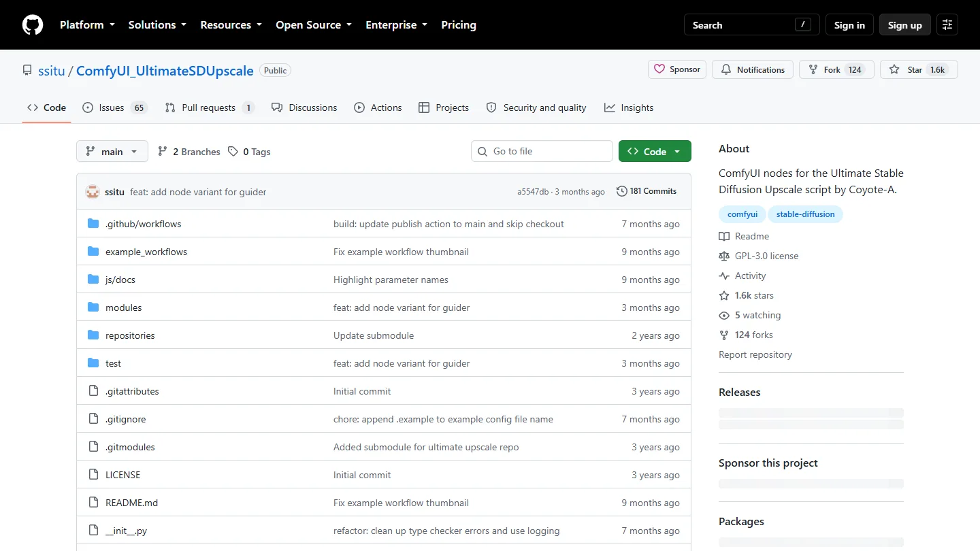The width and height of the screenshot is (980, 551).
Task: Open commit 'Added submodule for ultimate upscale repo'
Action: click(426, 447)
